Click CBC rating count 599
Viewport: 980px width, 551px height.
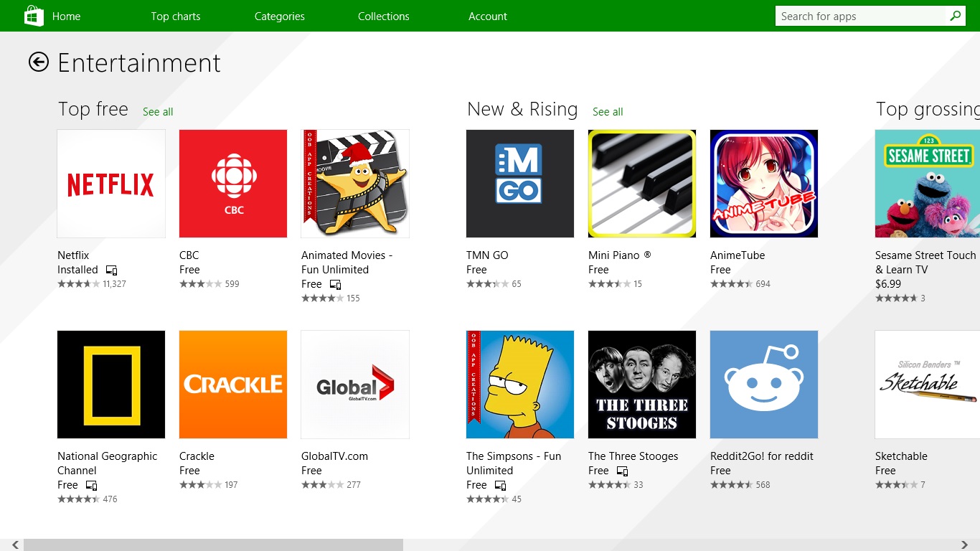(x=232, y=284)
